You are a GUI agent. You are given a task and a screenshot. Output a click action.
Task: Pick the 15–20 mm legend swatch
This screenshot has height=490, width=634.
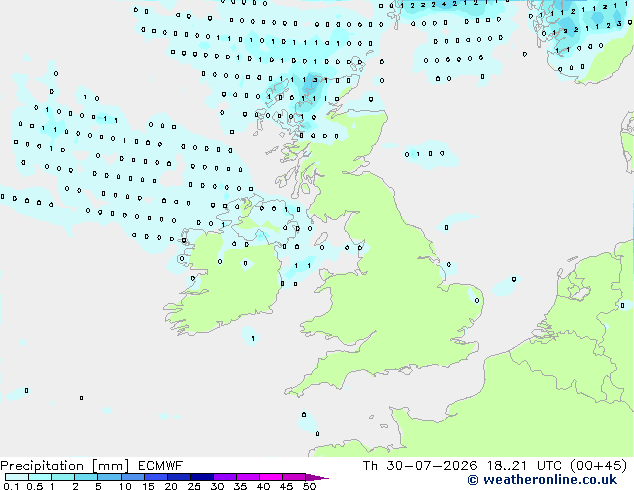(155, 477)
